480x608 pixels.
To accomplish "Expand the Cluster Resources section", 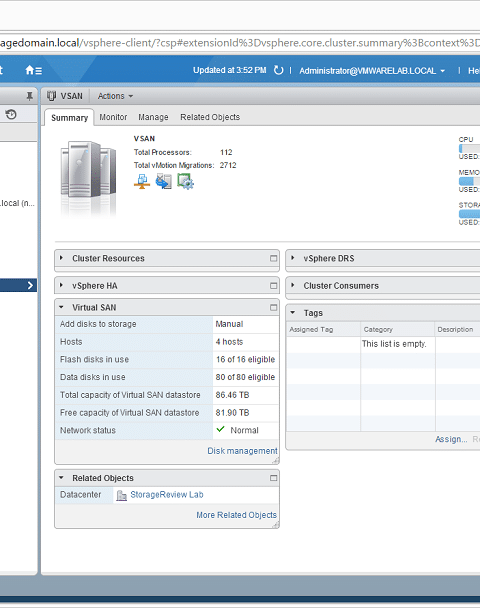I will point(61,258).
